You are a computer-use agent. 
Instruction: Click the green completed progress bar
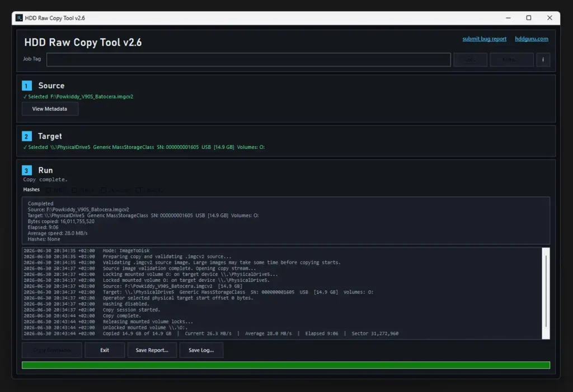pyautogui.click(x=286, y=365)
